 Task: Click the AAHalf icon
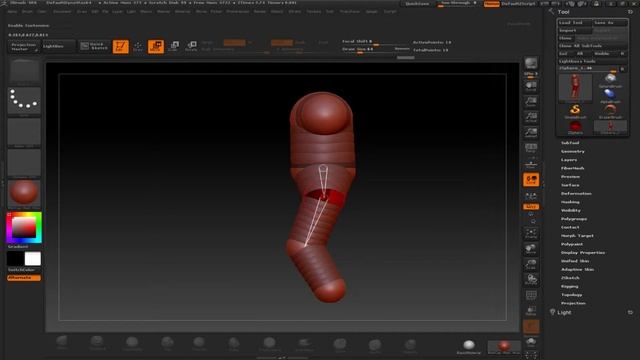click(531, 133)
